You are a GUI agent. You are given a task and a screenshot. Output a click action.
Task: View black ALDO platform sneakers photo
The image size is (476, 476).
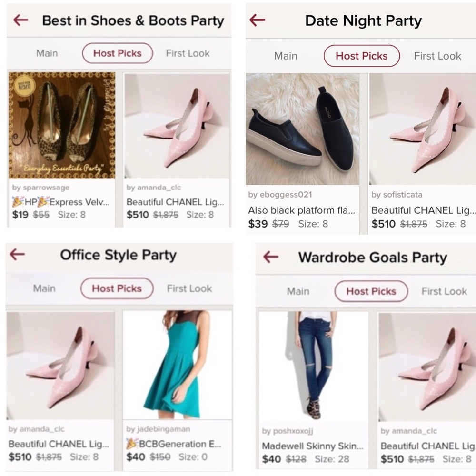(x=302, y=129)
